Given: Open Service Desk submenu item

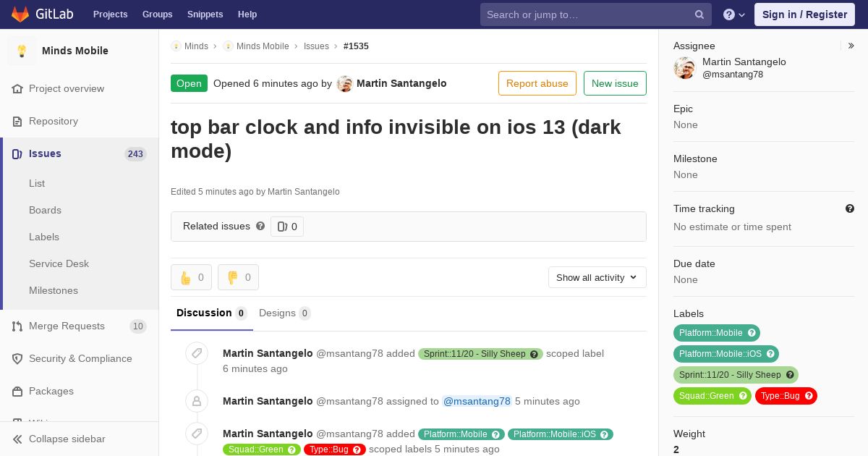Looking at the screenshot, I should pos(59,263).
